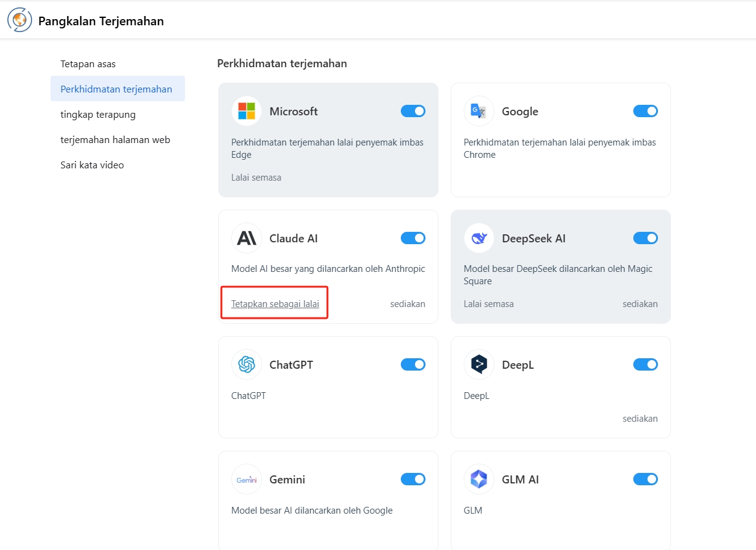This screenshot has width=756, height=550.
Task: Click the DeepSeek AI card title
Action: tap(533, 238)
